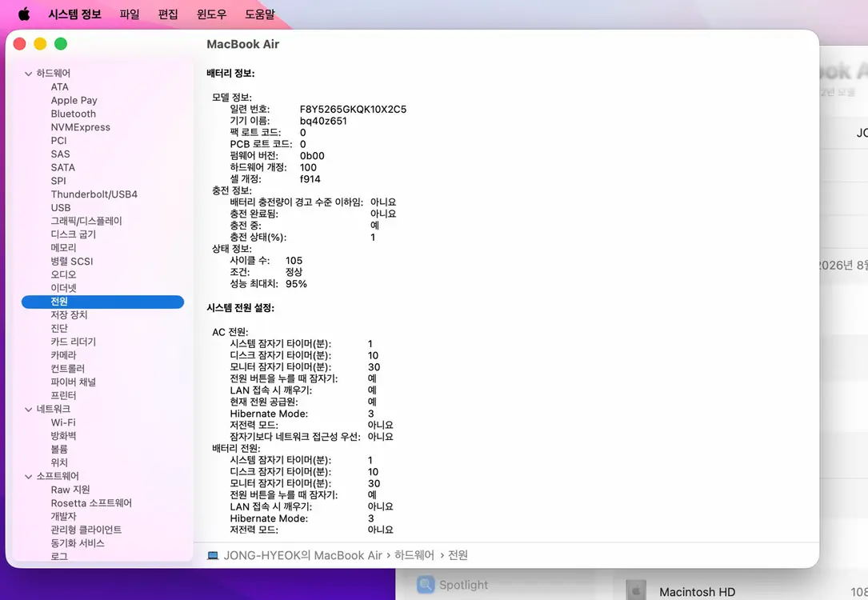Click device name value bq40z651
This screenshot has width=868, height=600.
[323, 121]
